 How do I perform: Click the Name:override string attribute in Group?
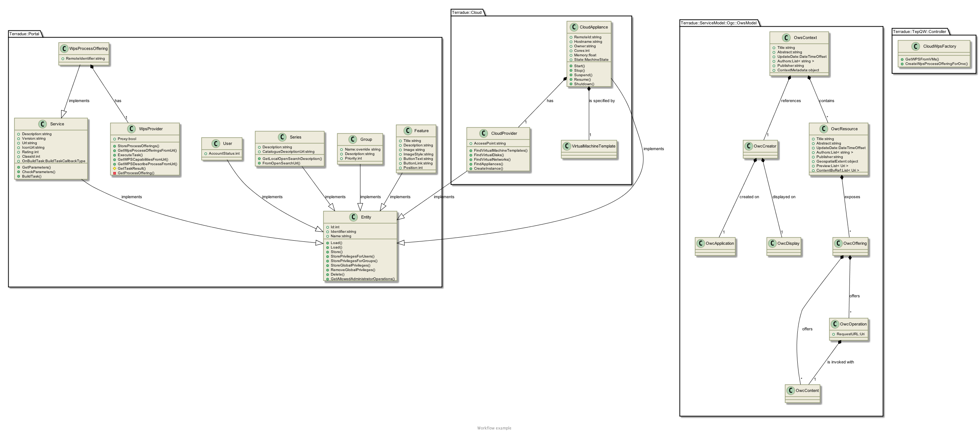[x=363, y=149]
